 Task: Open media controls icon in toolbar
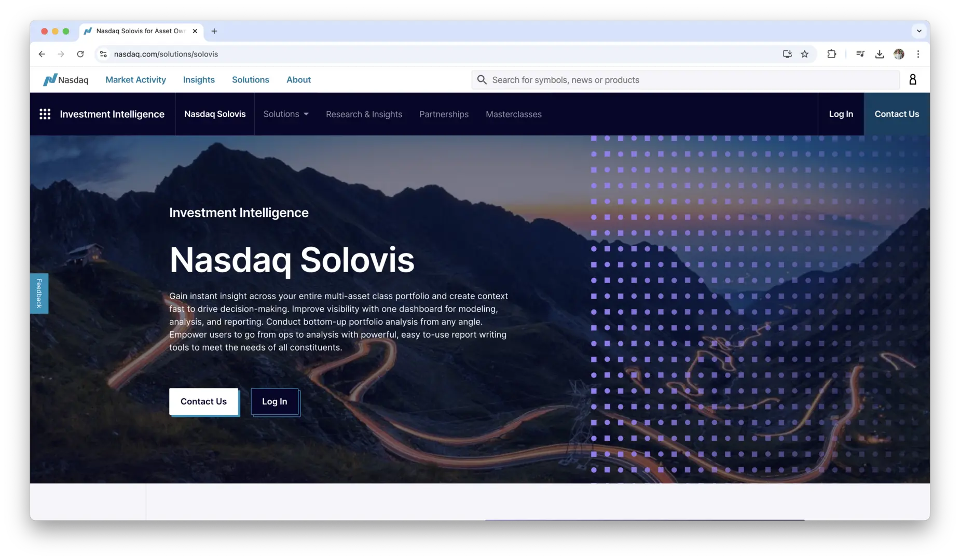pyautogui.click(x=860, y=54)
